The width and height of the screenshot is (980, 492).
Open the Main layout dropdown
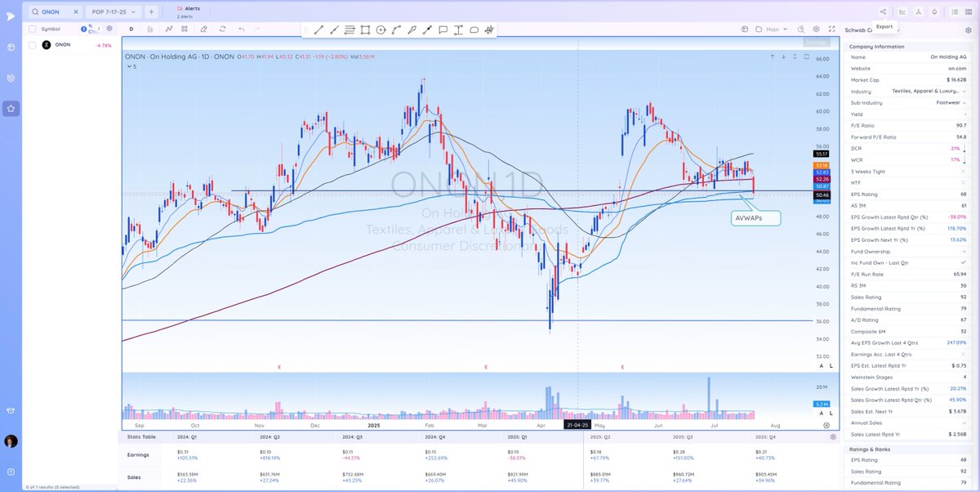tap(772, 29)
